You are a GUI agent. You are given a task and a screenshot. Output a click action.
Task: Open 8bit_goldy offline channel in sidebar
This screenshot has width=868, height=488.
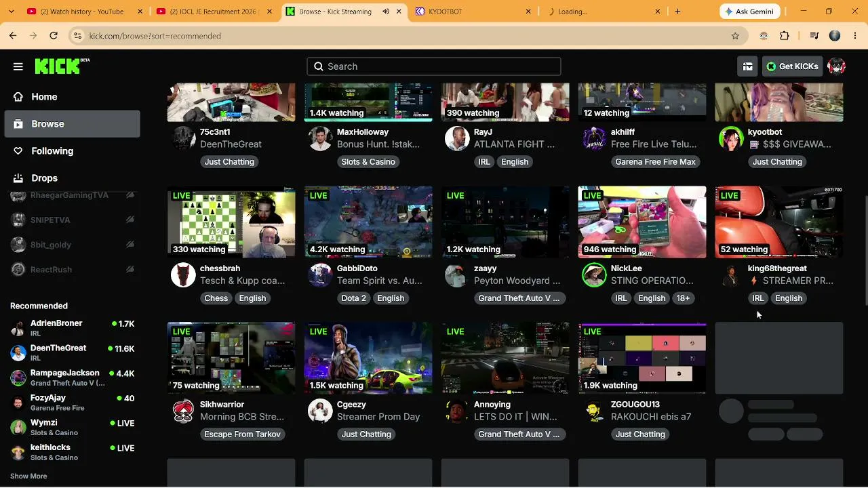point(72,245)
